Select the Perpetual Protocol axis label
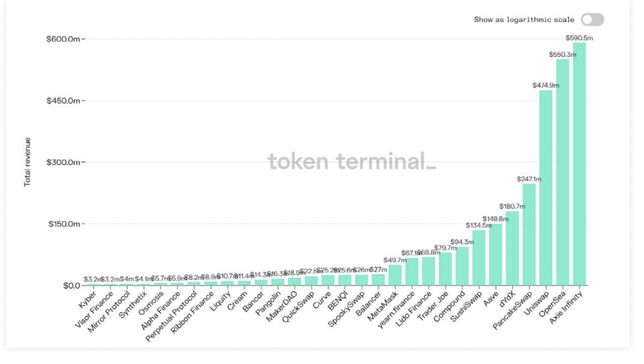The image size is (644, 364). [x=172, y=316]
